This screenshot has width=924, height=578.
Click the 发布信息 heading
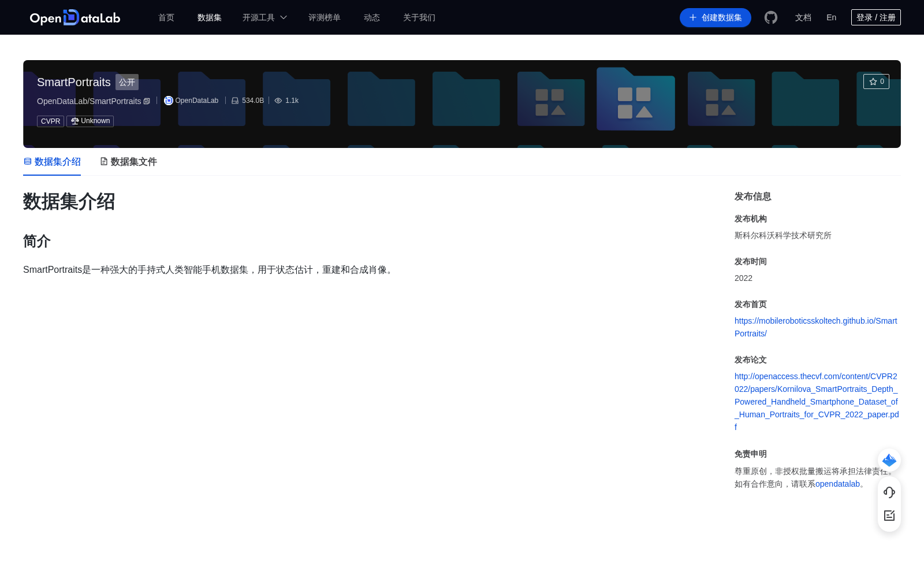pyautogui.click(x=753, y=197)
